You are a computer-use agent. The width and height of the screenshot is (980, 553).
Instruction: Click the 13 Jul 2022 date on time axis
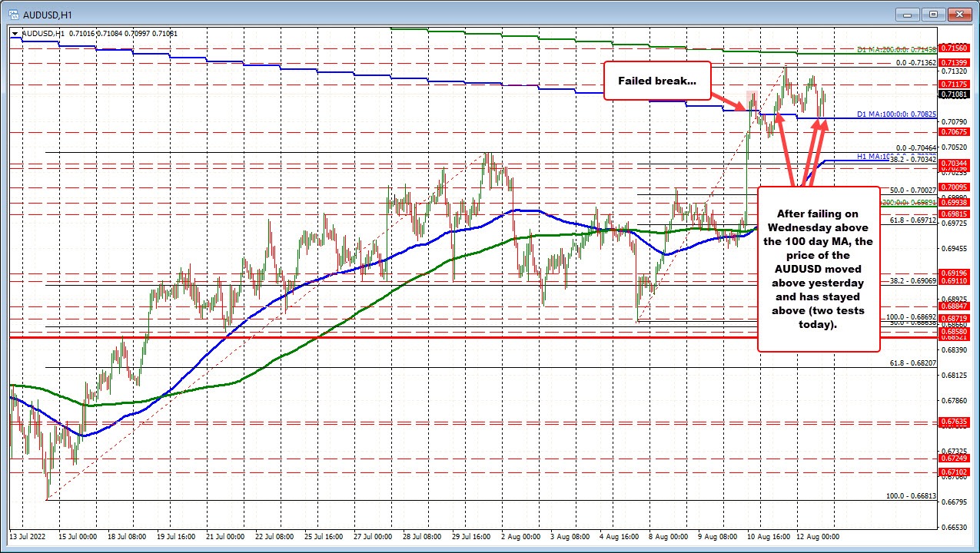click(x=27, y=535)
